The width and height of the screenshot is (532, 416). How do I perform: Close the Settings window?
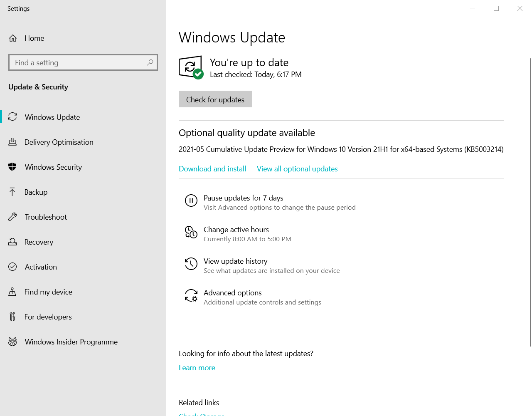pyautogui.click(x=520, y=8)
